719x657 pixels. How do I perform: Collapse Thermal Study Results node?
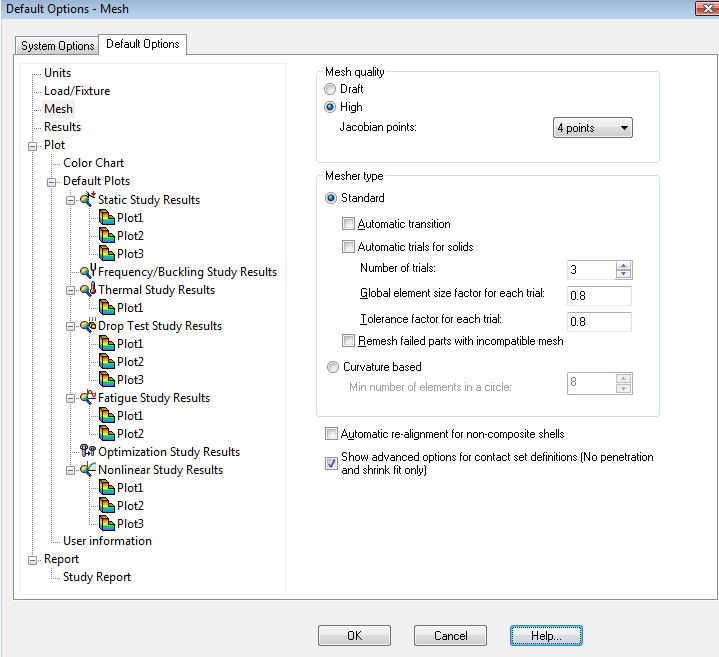pos(70,291)
